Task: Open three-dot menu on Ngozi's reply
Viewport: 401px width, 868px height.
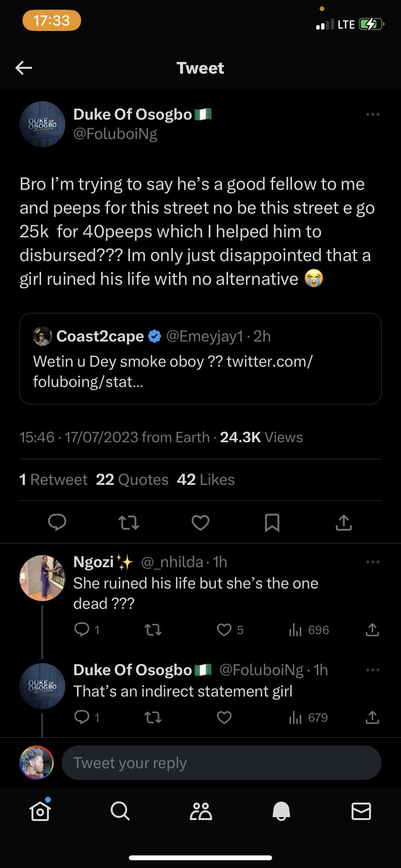Action: [x=372, y=562]
